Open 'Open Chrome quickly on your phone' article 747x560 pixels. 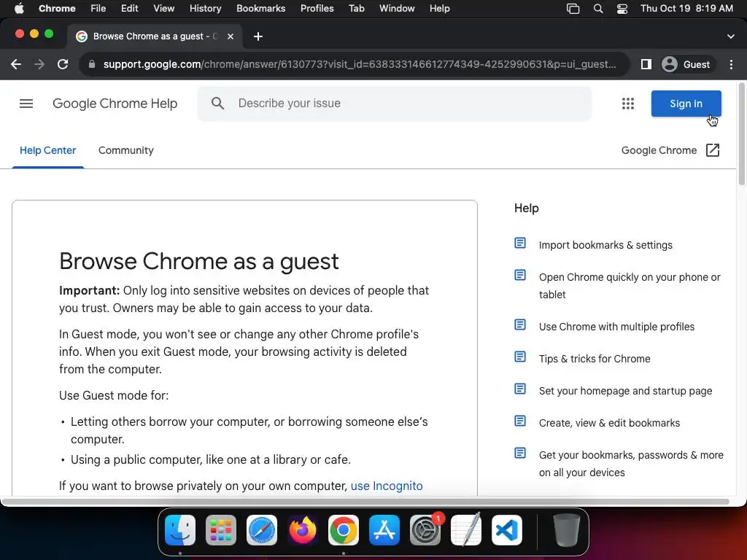coord(630,286)
